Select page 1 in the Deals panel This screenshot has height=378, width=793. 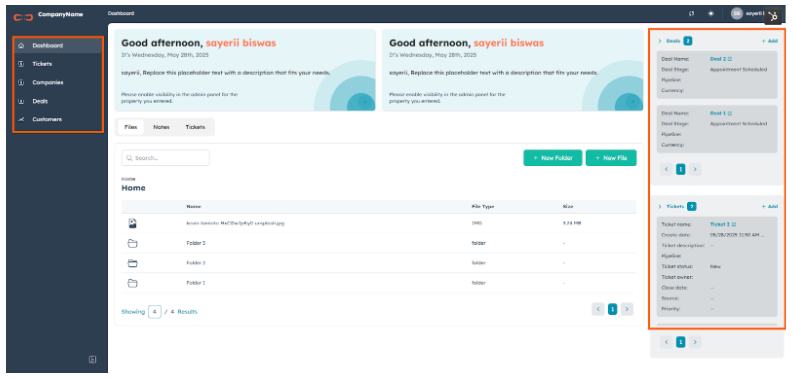tap(681, 170)
